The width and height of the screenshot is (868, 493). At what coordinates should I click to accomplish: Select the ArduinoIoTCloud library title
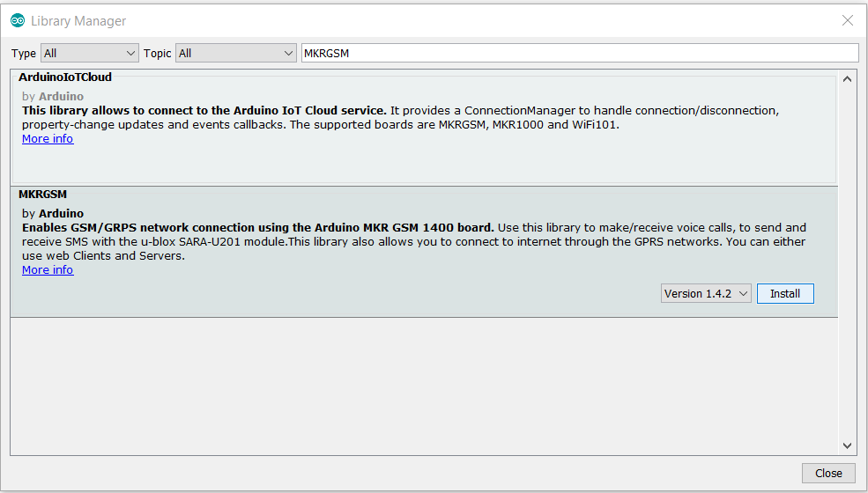(65, 77)
